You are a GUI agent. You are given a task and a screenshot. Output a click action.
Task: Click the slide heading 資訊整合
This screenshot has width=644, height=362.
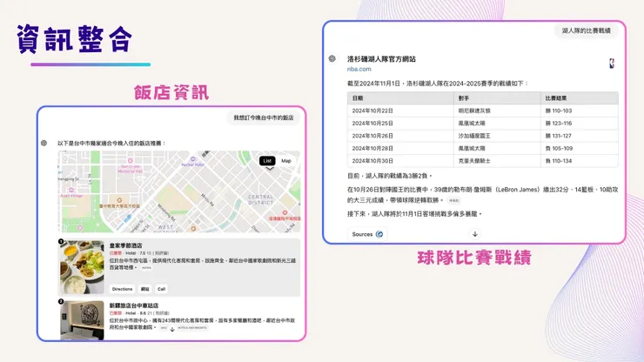(x=74, y=39)
